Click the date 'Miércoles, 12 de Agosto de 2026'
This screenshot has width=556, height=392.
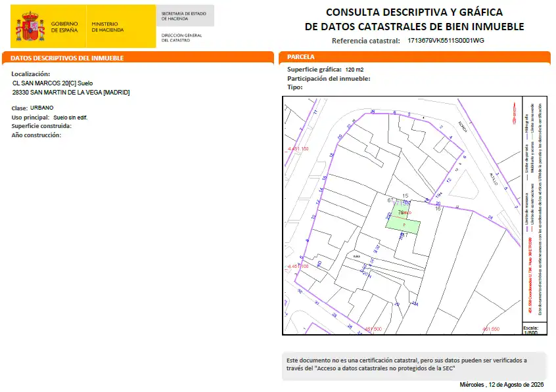pyautogui.click(x=501, y=385)
